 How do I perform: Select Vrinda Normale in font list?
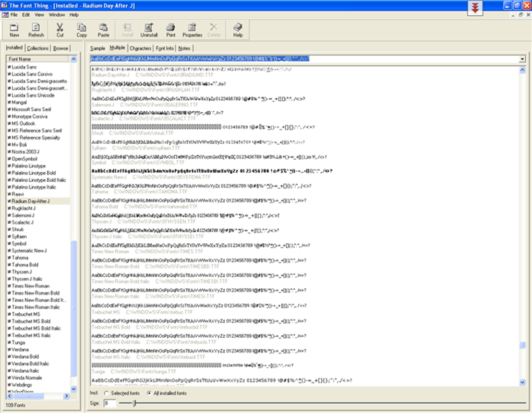pyautogui.click(x=27, y=377)
